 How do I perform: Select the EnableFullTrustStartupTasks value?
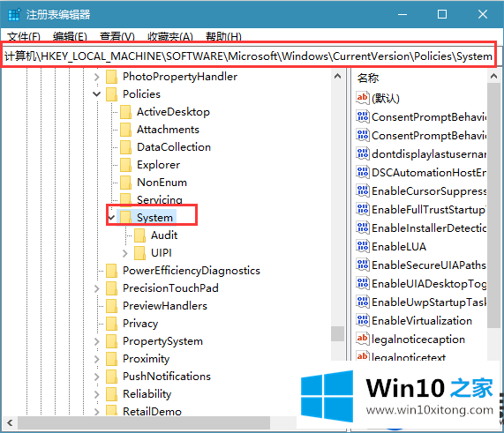pos(429,210)
